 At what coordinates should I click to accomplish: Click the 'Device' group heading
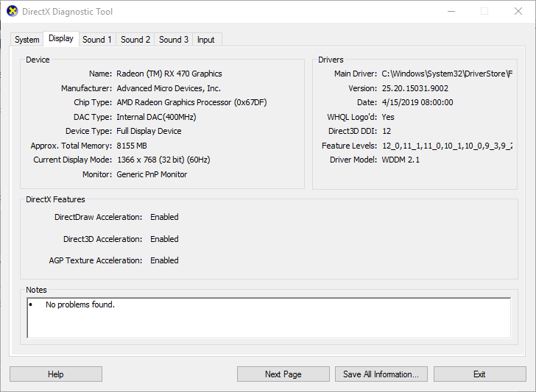coord(38,60)
